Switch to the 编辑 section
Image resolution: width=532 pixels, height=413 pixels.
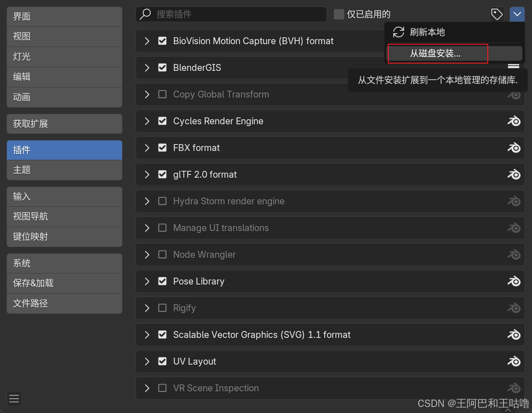64,77
